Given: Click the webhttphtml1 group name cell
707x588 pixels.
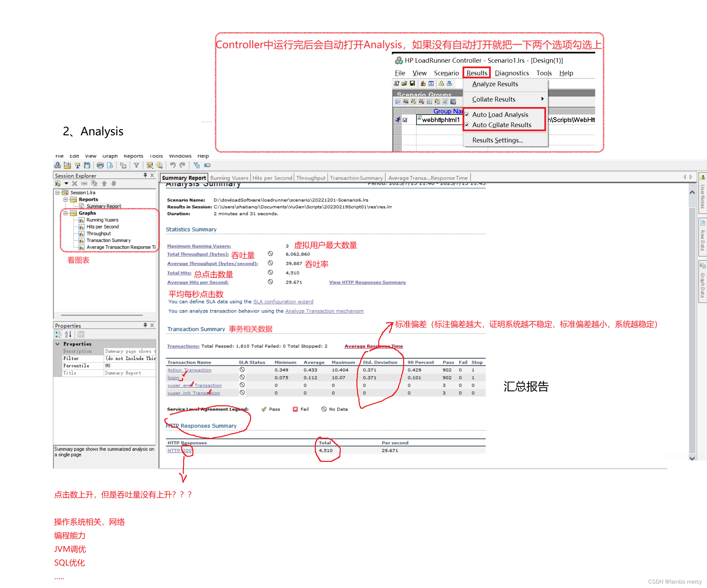Looking at the screenshot, I should click(x=439, y=120).
